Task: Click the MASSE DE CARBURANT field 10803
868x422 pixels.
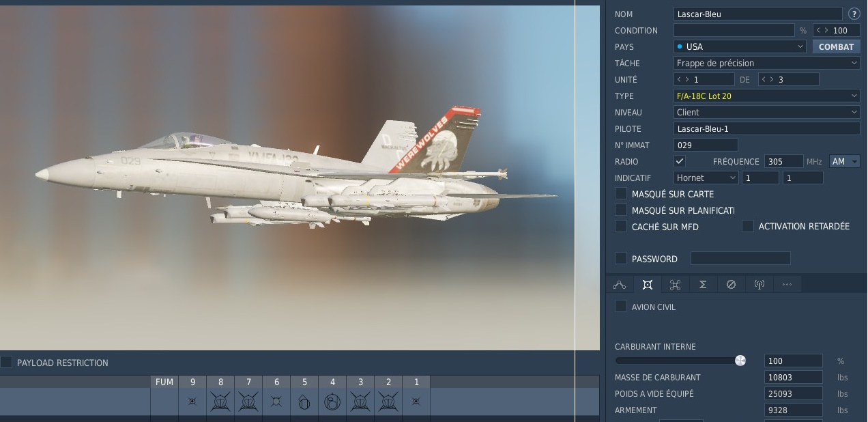Action: [794, 377]
